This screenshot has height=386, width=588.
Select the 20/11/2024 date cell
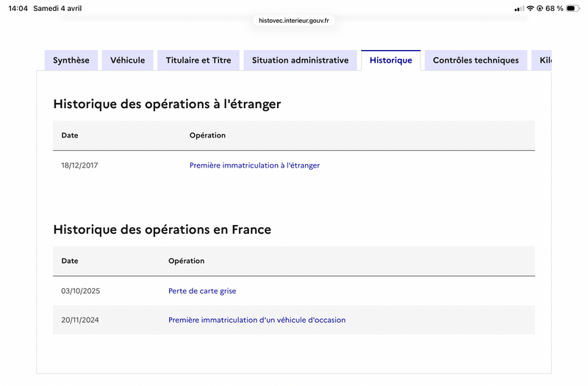(80, 320)
